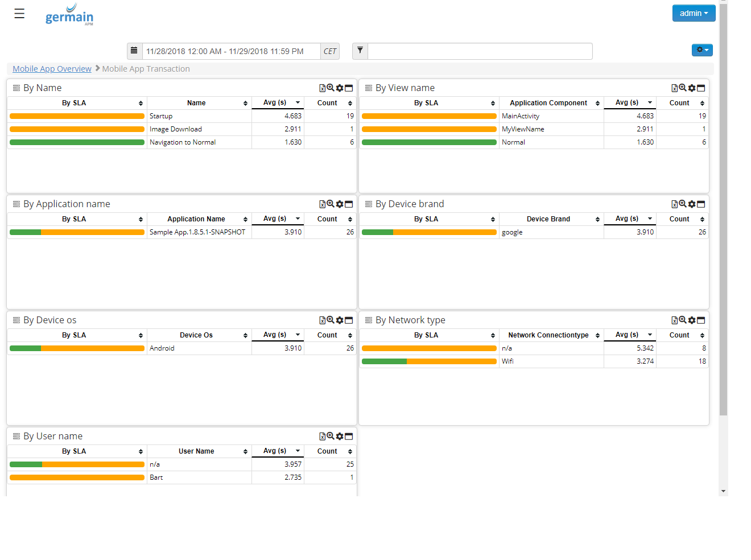Open settings gear in By Application name panel
The height and width of the screenshot is (560, 751).
[x=340, y=204]
